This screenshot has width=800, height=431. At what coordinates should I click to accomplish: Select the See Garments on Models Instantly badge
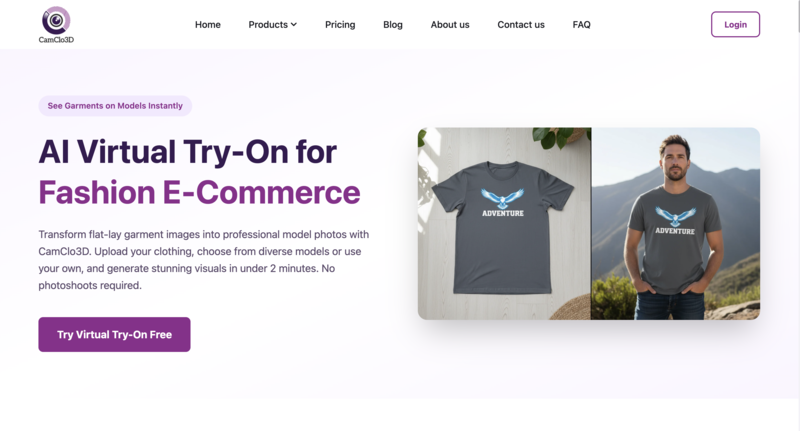tap(115, 106)
